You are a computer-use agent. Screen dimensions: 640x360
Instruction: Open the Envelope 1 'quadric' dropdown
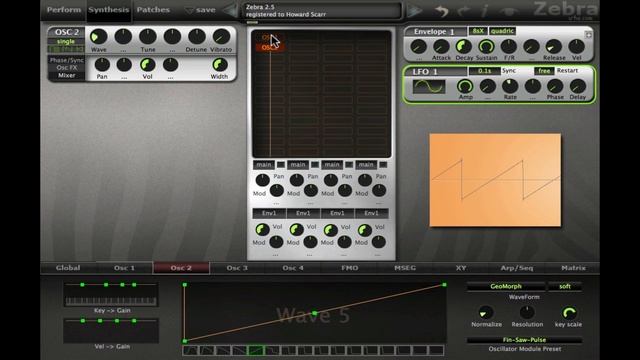pyautogui.click(x=502, y=31)
